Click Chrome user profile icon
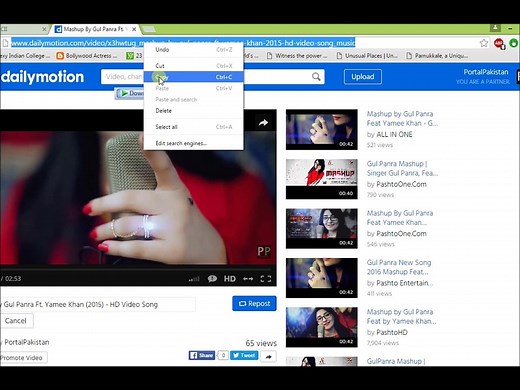The height and width of the screenshot is (390, 520). pos(495,28)
